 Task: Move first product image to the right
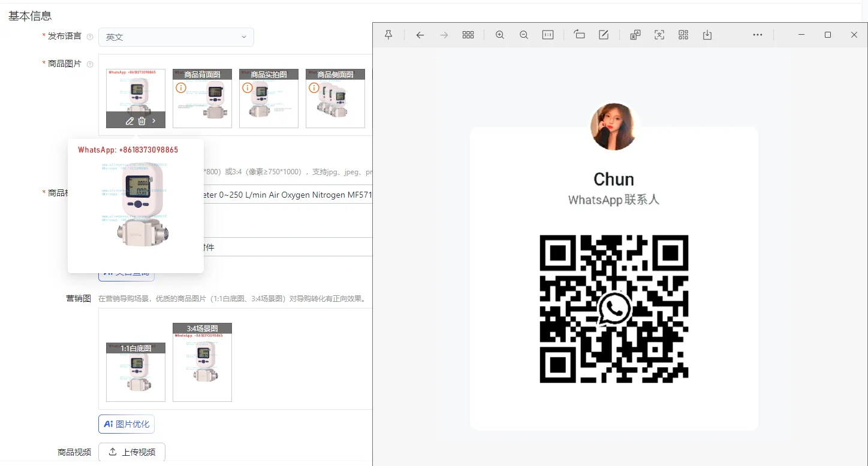click(x=154, y=121)
